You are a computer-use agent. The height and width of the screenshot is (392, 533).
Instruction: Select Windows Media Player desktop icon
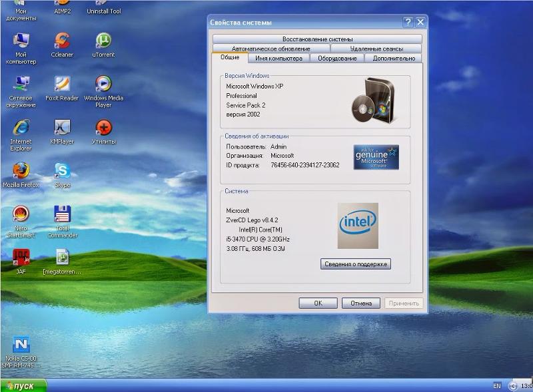[103, 92]
